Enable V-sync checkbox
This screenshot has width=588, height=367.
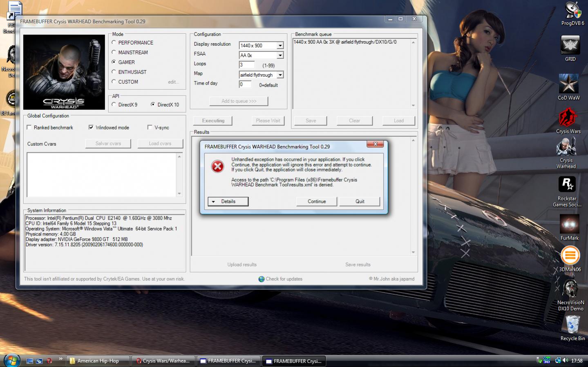(150, 127)
